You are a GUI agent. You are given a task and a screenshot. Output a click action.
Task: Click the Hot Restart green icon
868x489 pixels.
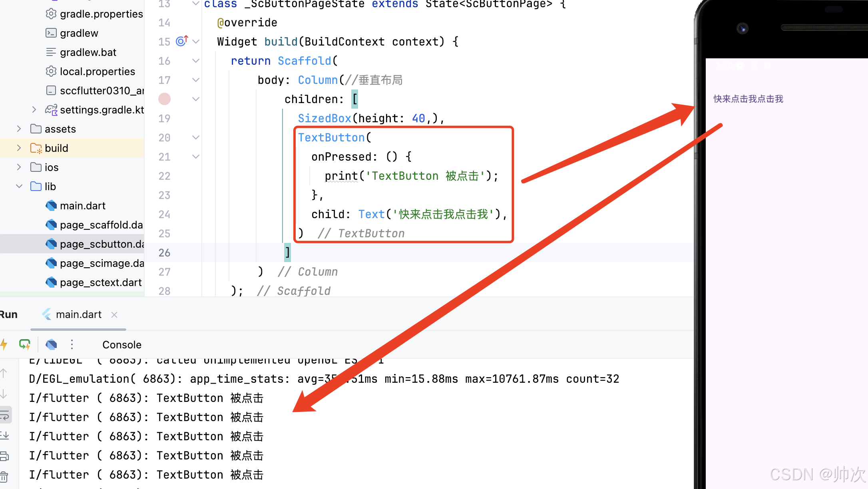(x=25, y=344)
